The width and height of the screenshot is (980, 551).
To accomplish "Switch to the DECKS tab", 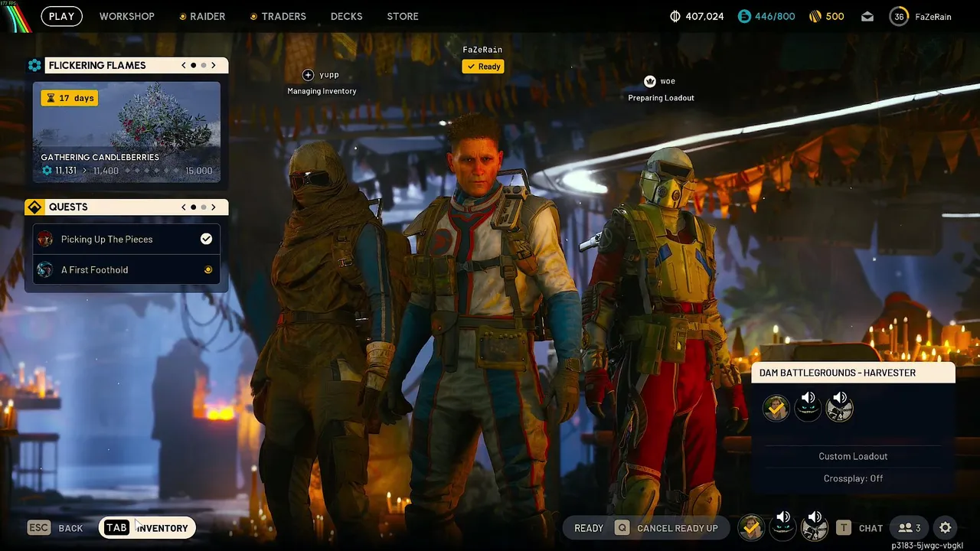I will (x=347, y=16).
